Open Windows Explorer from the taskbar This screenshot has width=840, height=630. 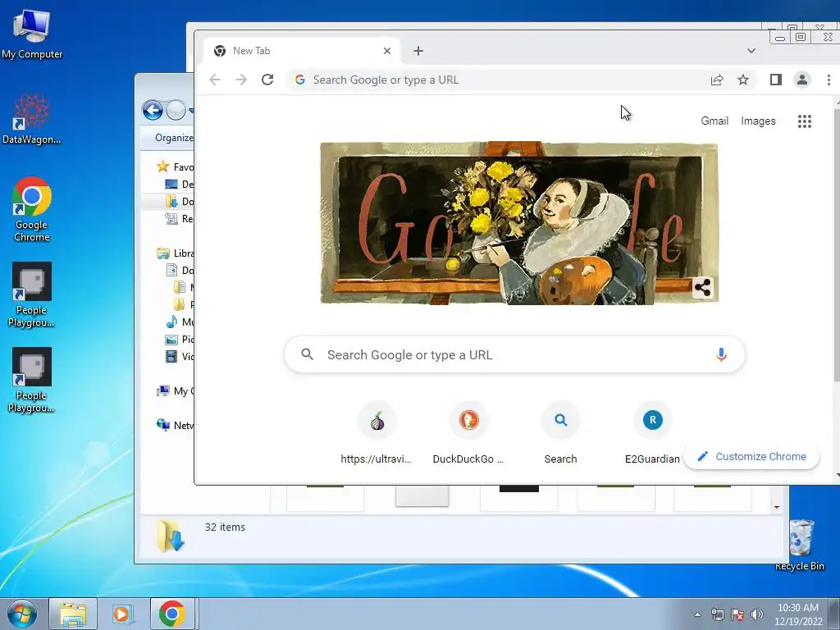(73, 614)
